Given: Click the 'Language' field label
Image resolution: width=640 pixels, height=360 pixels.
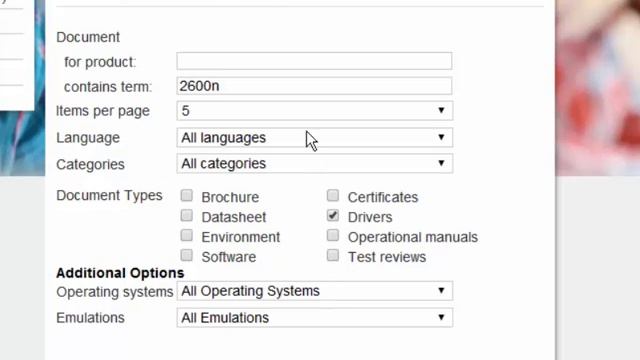Looking at the screenshot, I should tap(88, 138).
